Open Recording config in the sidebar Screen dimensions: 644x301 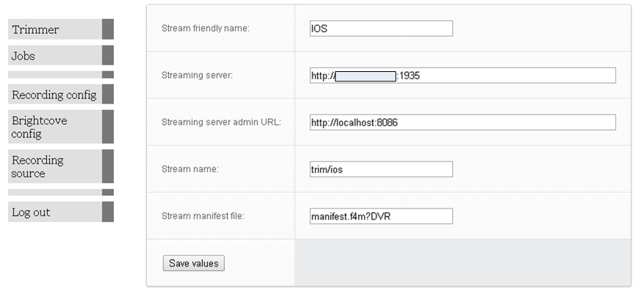[x=54, y=95]
